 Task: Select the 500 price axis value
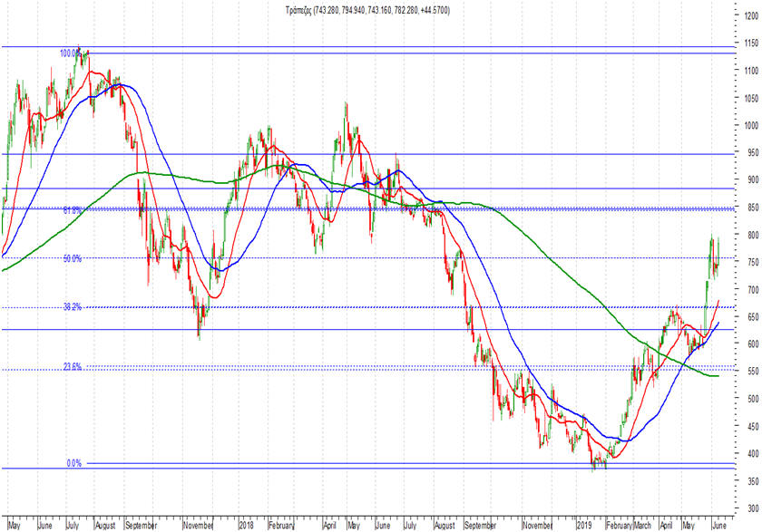753,399
